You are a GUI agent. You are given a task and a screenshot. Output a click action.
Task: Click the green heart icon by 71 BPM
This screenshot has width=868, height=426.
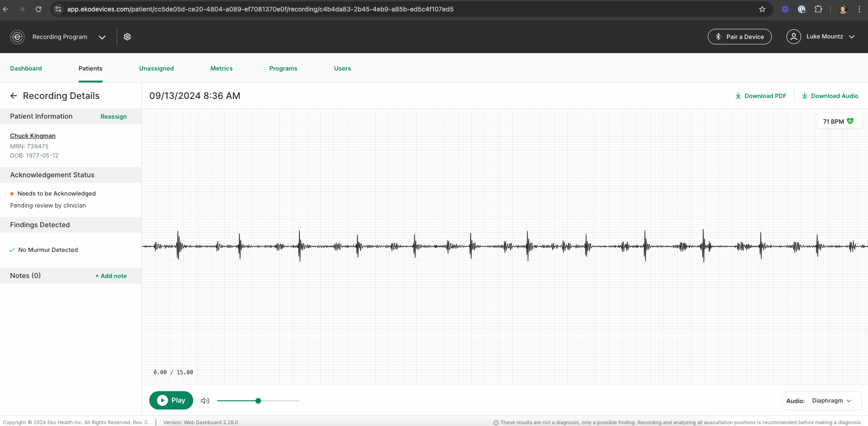850,121
